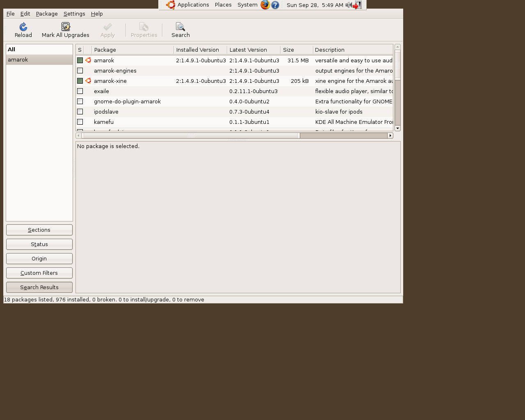Click the clock showing Sun Sep 28
The image size is (525, 420).
tap(315, 5)
